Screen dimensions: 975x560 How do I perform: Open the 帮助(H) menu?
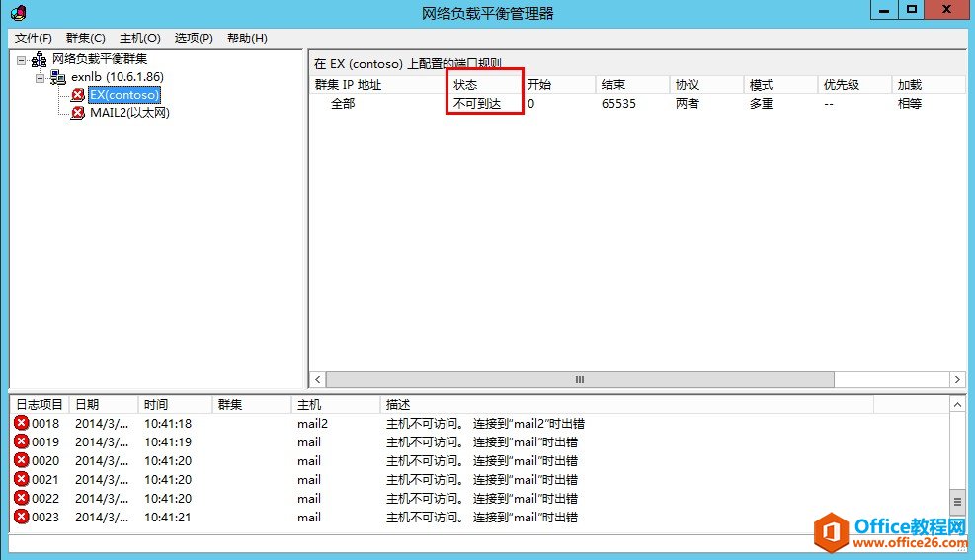pyautogui.click(x=247, y=39)
